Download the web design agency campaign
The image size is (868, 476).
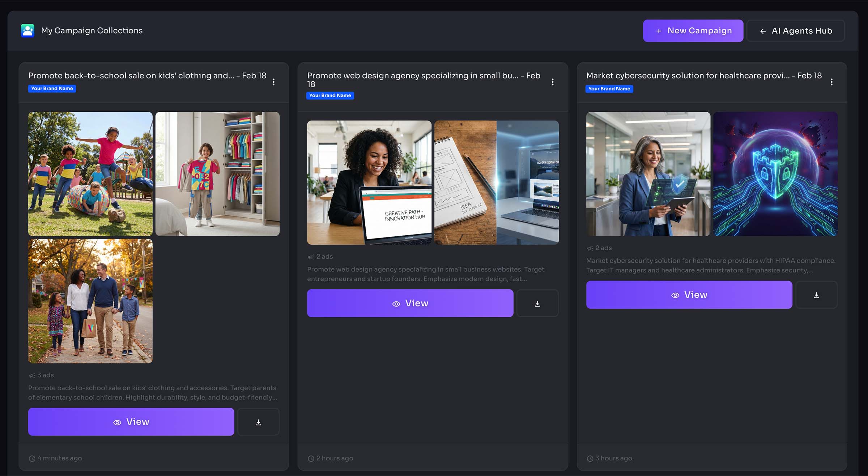537,304
